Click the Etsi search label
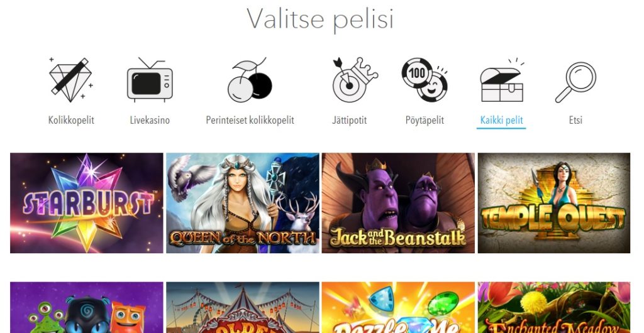The image size is (644, 333). tap(575, 120)
